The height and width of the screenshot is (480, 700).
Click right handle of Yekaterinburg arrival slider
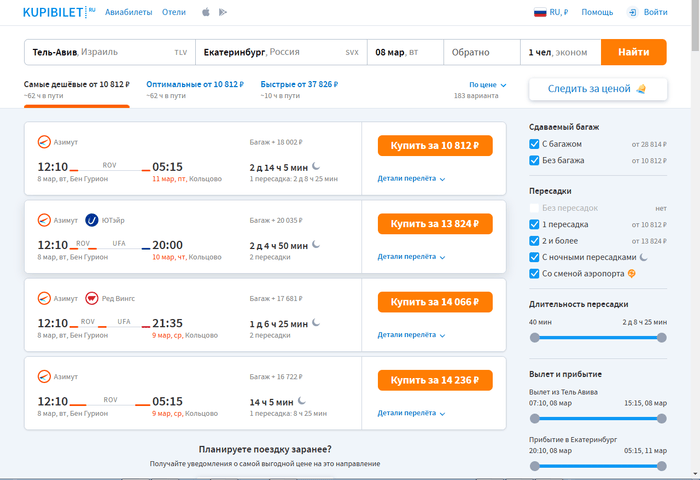pyautogui.click(x=662, y=466)
